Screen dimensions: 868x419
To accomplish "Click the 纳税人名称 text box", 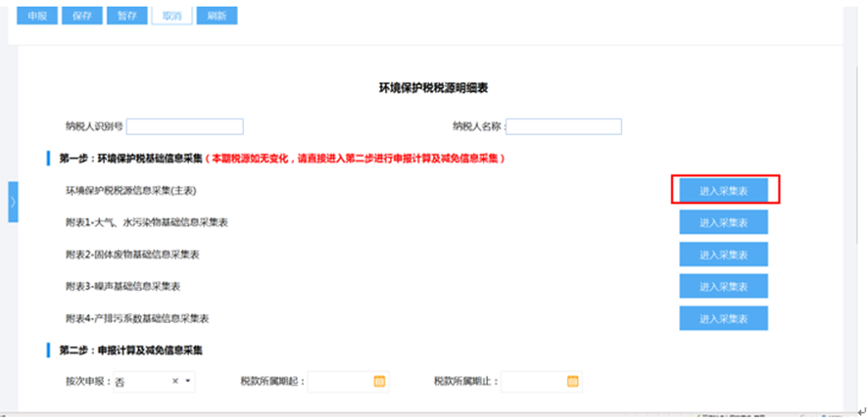I will click(563, 126).
